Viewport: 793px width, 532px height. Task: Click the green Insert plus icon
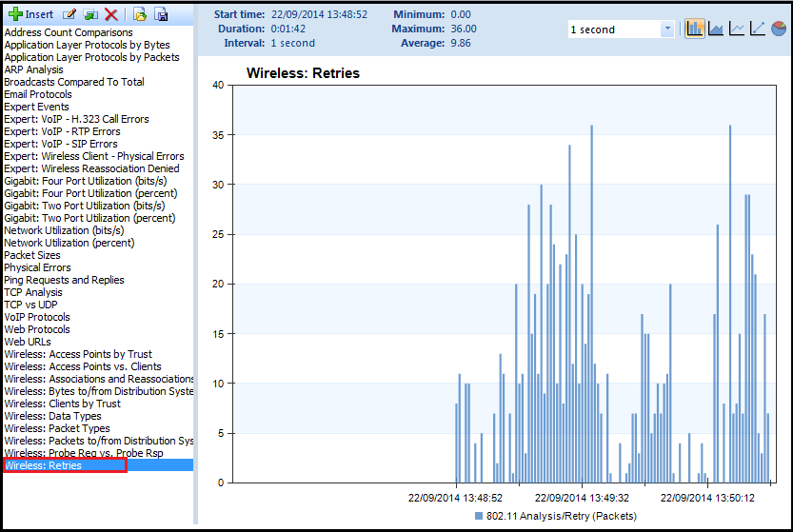click(14, 14)
